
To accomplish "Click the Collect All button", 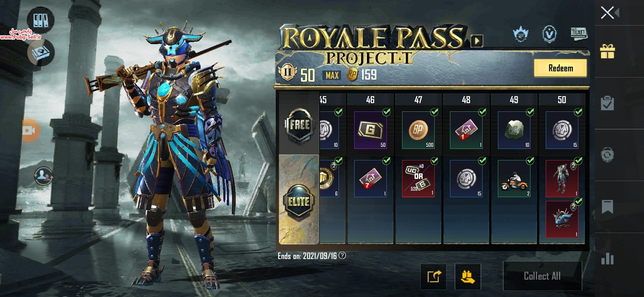I will [x=542, y=276].
